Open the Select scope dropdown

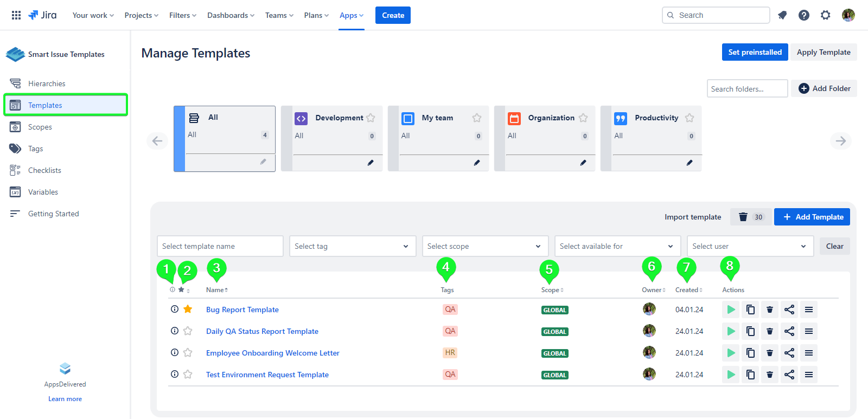(x=485, y=246)
